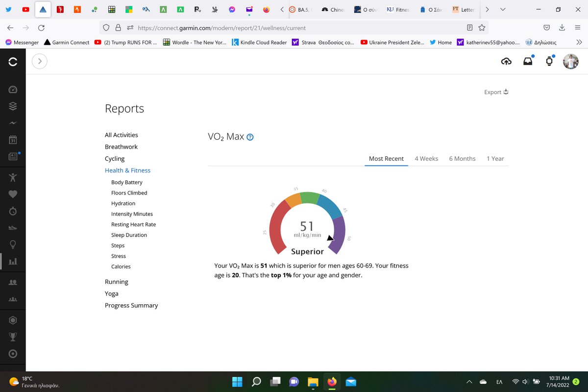Open the insights light bulb icon
The width and height of the screenshot is (588, 392).
(13, 245)
